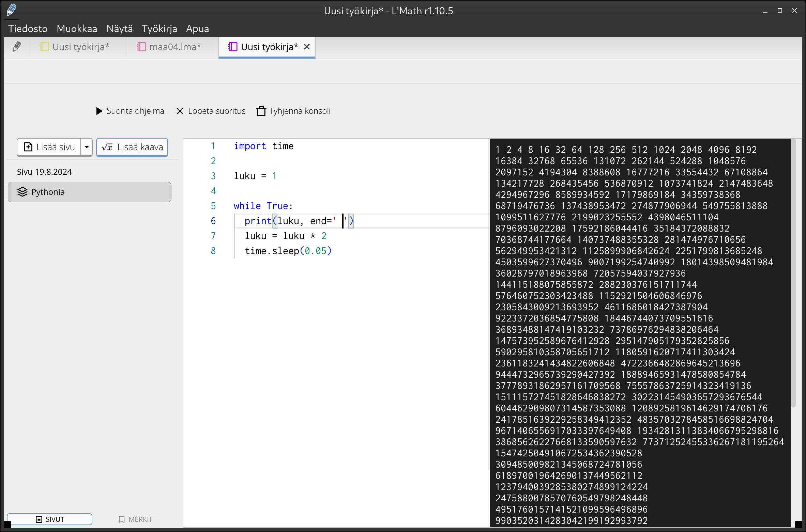Click the time.sleep(0.05) line
This screenshot has height=532, width=806.
click(288, 251)
